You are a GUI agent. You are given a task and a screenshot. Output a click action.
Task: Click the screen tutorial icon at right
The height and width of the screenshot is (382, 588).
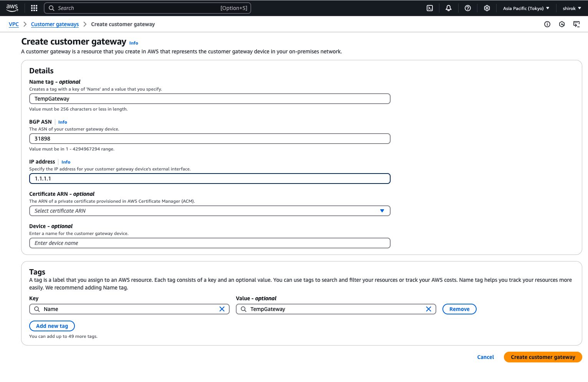point(576,24)
